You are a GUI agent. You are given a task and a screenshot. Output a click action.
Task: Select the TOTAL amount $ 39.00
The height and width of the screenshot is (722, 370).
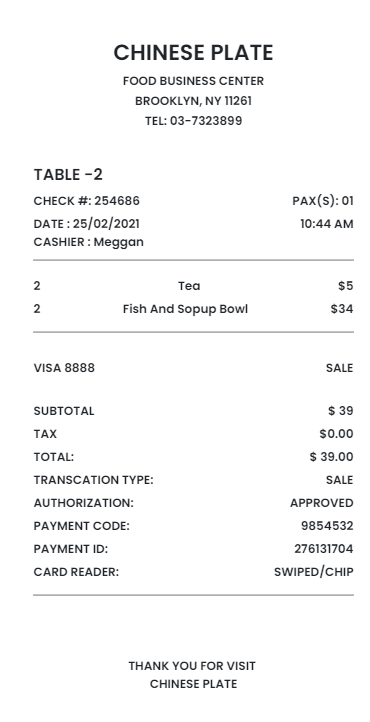tap(332, 457)
